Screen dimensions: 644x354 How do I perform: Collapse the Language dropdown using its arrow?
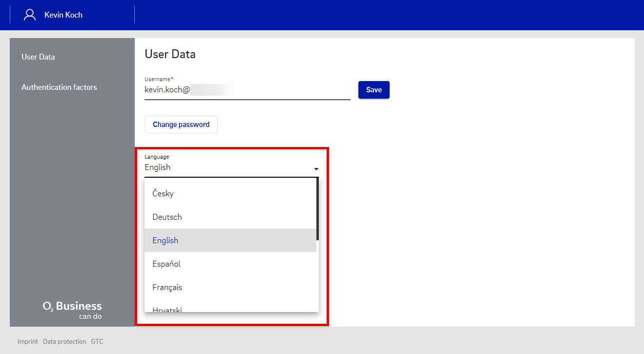(x=316, y=169)
